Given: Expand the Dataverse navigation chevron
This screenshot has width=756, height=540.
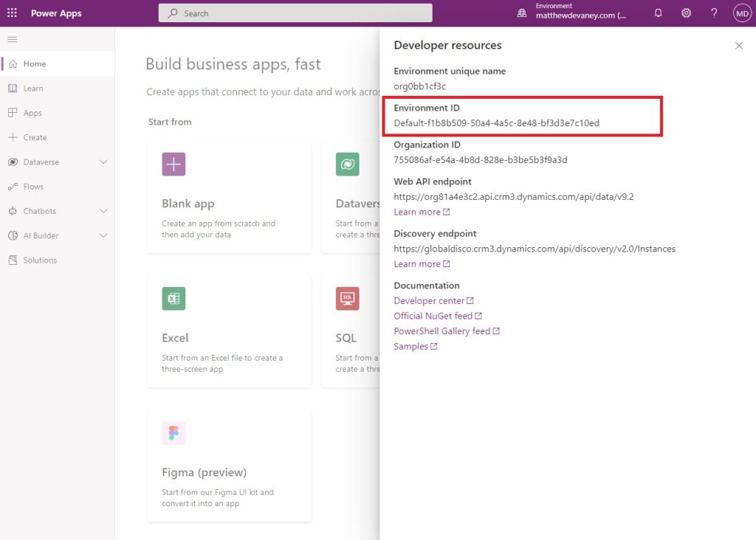Looking at the screenshot, I should coord(103,162).
